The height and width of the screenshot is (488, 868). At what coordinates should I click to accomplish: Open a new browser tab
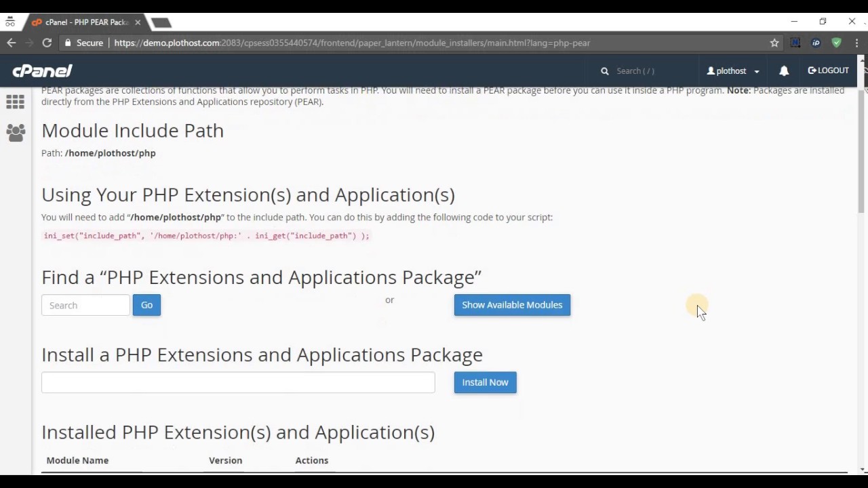pyautogui.click(x=161, y=22)
